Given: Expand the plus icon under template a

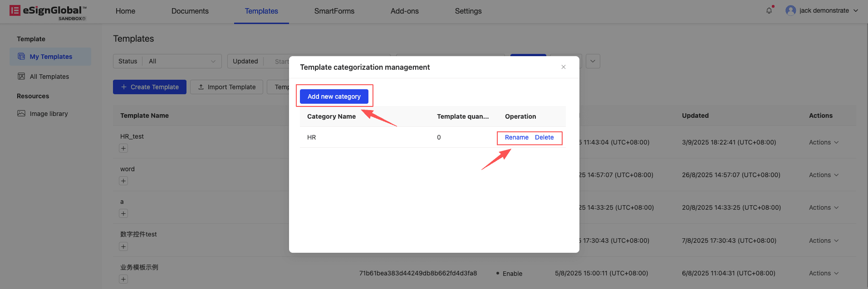Looking at the screenshot, I should tap(123, 213).
